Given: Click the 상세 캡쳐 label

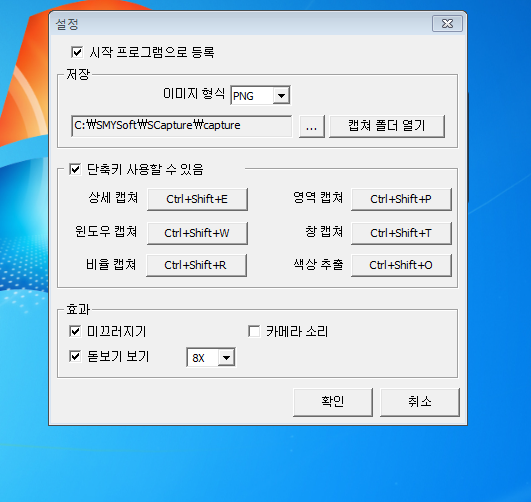Looking at the screenshot, I should coord(113,197).
